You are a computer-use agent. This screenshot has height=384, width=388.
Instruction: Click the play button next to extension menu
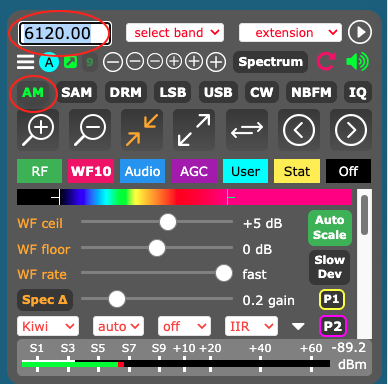coord(360,32)
